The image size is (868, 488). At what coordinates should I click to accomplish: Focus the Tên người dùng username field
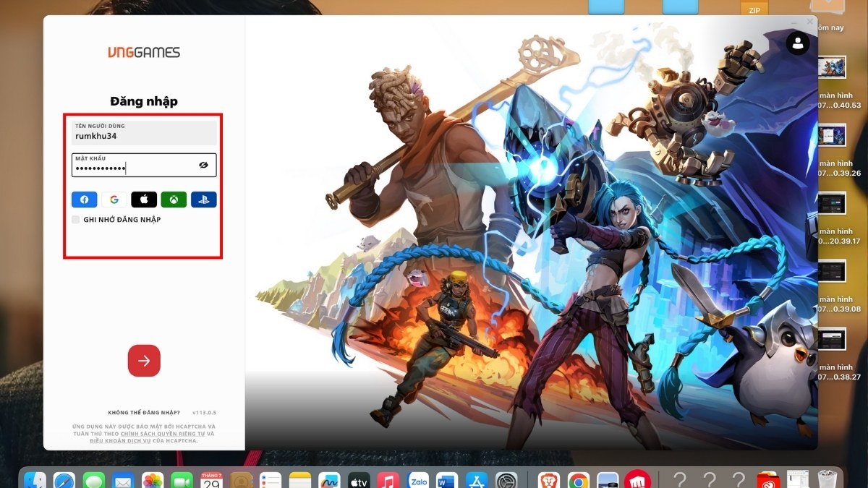point(144,132)
